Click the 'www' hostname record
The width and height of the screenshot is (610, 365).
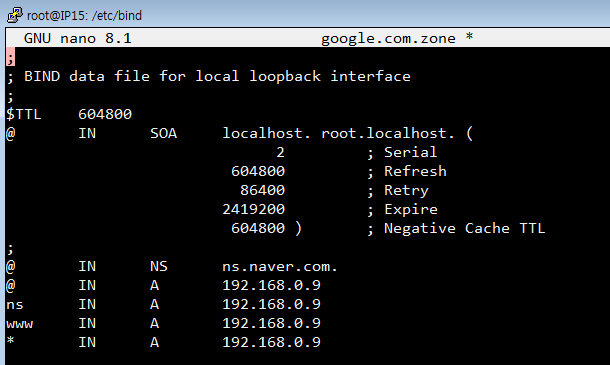pyautogui.click(x=19, y=324)
